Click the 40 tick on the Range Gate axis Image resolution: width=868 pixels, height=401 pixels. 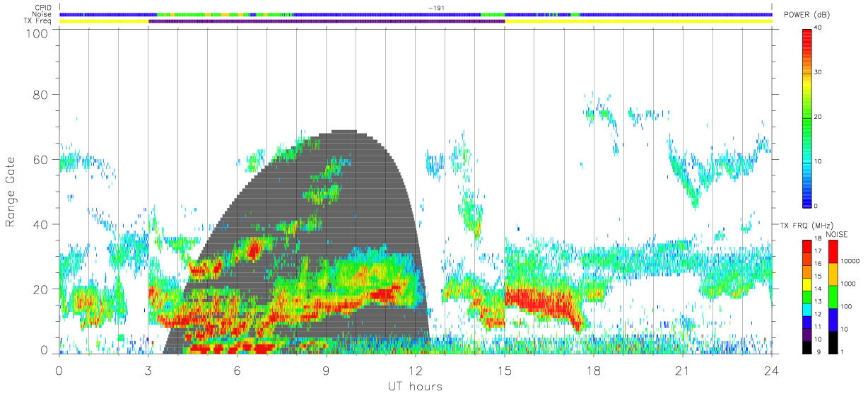[x=40, y=224]
